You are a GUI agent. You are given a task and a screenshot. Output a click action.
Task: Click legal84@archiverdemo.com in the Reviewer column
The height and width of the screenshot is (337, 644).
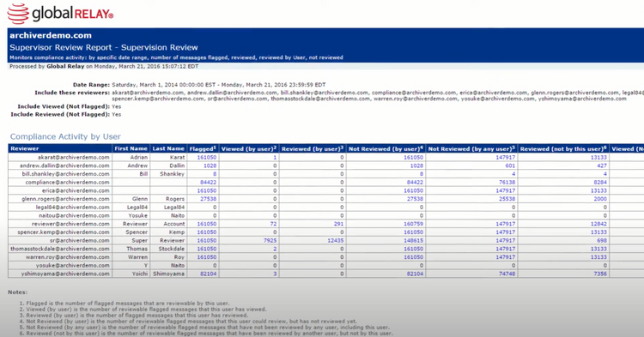(x=73, y=207)
